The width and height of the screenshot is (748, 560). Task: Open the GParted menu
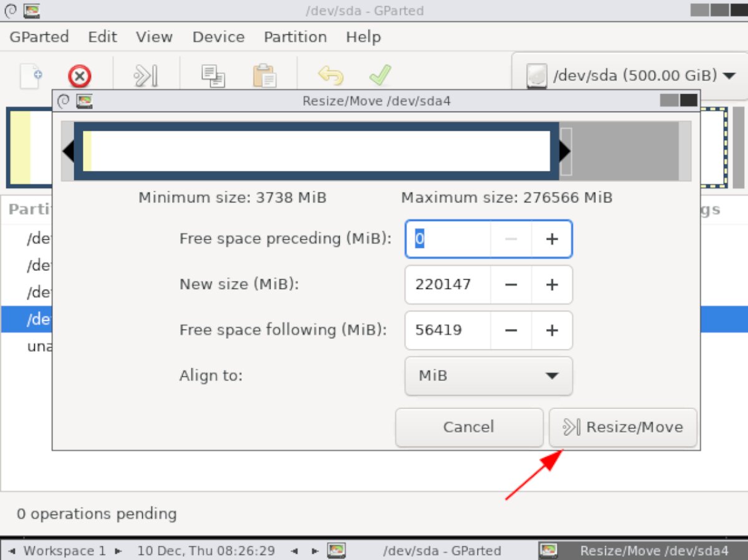[39, 37]
